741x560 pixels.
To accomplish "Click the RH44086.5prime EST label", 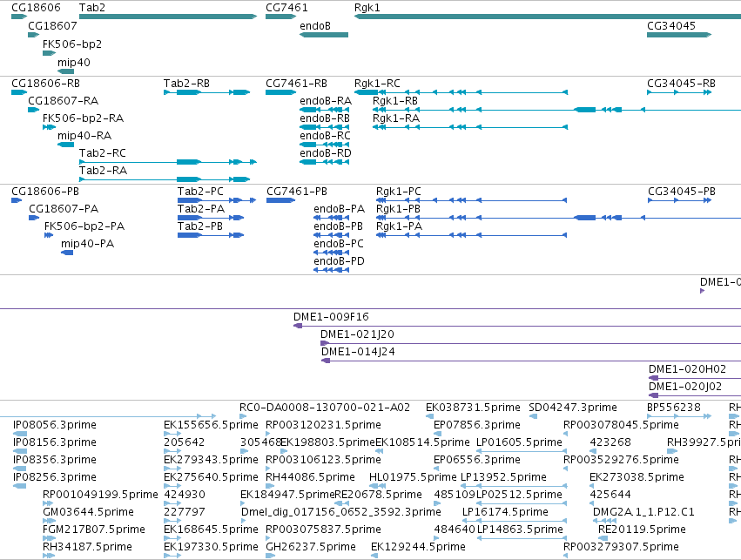I will [x=310, y=477].
